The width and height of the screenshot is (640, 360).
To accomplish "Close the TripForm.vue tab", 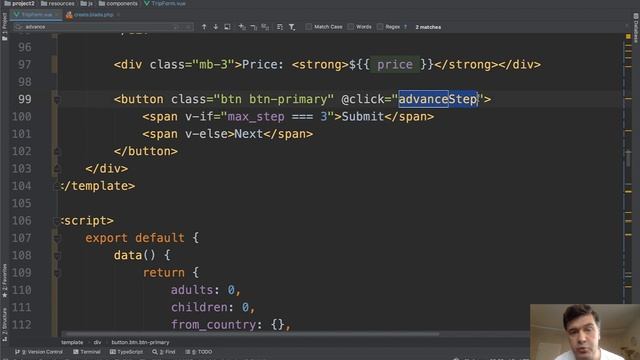I will click(x=57, y=15).
